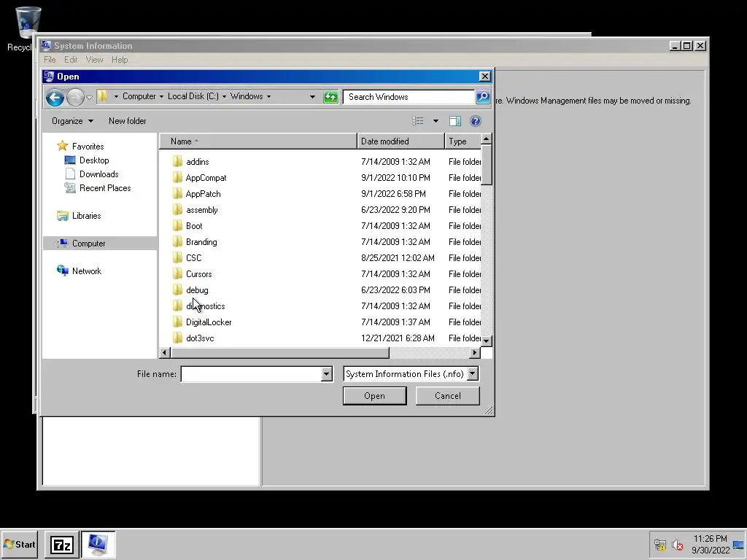Expand the Windows breadcrumb arrow
The image size is (747, 560).
[268, 97]
